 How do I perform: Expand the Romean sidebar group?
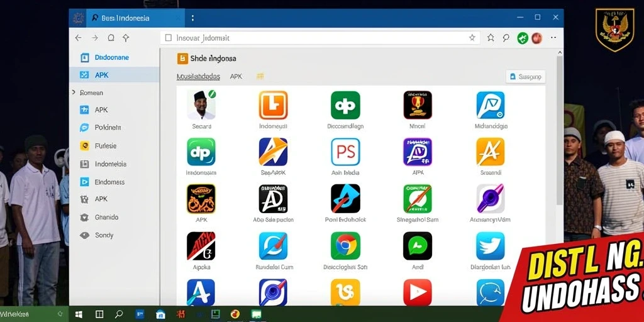coord(74,92)
